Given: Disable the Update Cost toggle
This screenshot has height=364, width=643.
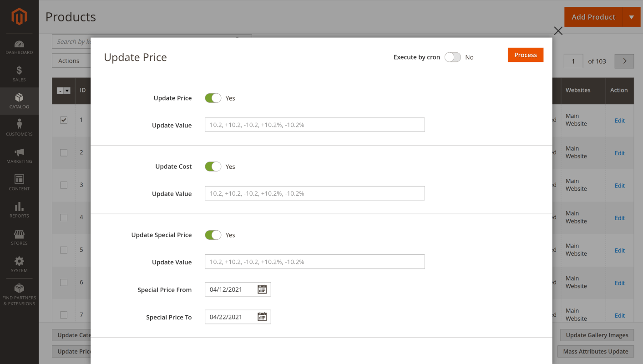Looking at the screenshot, I should tap(213, 166).
